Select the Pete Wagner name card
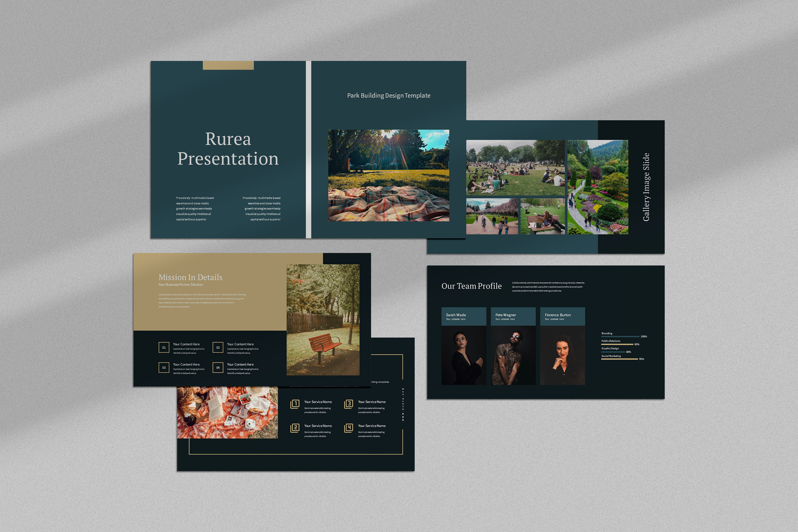This screenshot has height=532, width=798. (x=513, y=317)
